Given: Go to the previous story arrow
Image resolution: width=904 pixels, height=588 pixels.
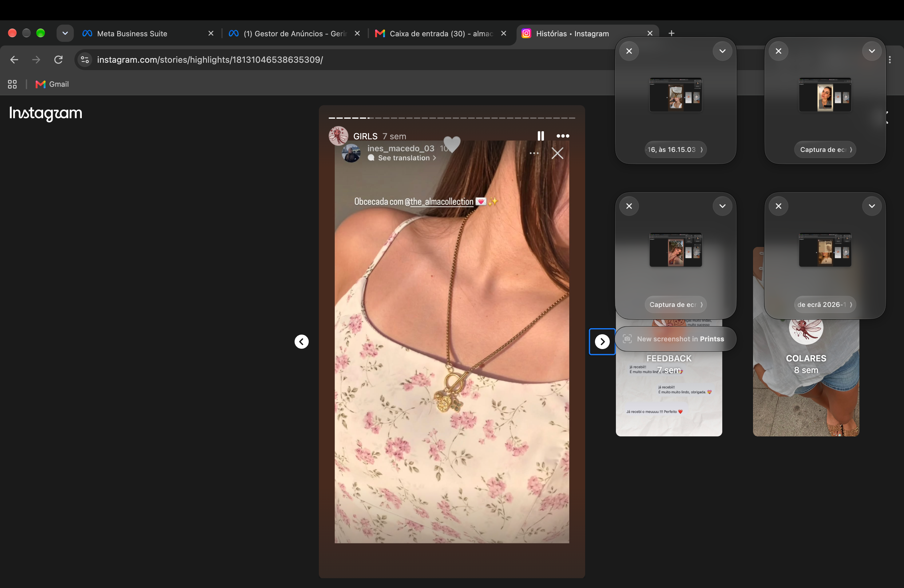Looking at the screenshot, I should [x=302, y=341].
